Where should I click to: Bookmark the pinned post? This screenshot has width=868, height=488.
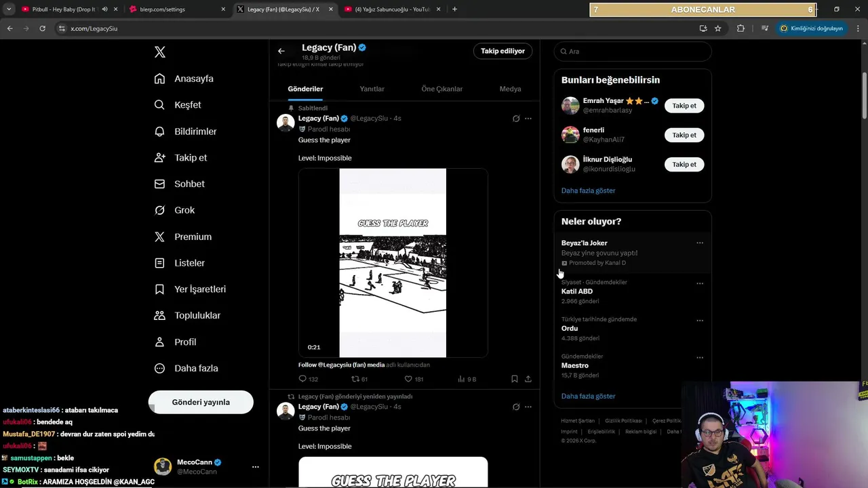(x=515, y=379)
